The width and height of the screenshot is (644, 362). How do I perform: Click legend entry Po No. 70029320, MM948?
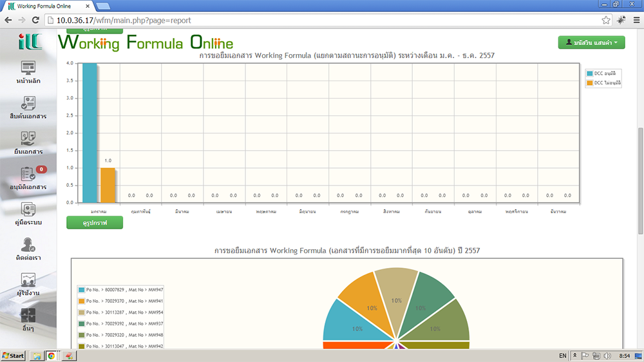(121, 335)
